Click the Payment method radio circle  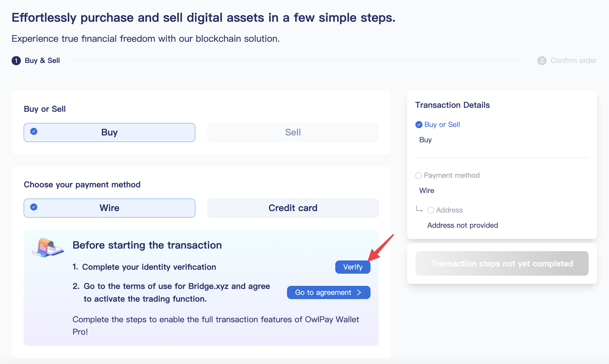point(419,176)
